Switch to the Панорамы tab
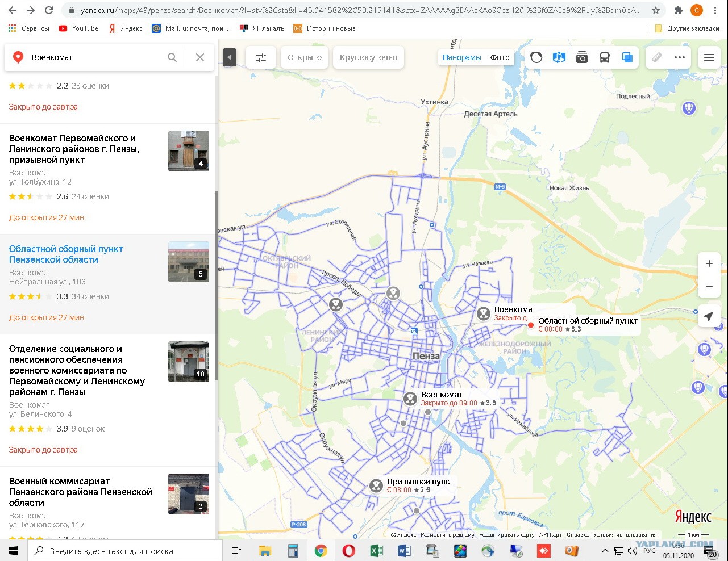This screenshot has width=728, height=561. click(462, 57)
